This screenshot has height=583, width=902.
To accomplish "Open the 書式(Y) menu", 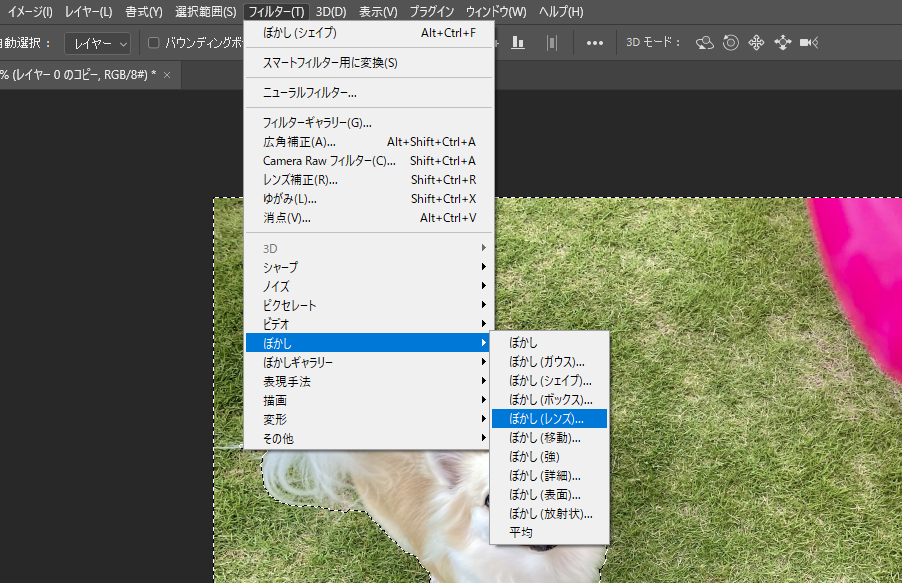I will click(x=144, y=12).
